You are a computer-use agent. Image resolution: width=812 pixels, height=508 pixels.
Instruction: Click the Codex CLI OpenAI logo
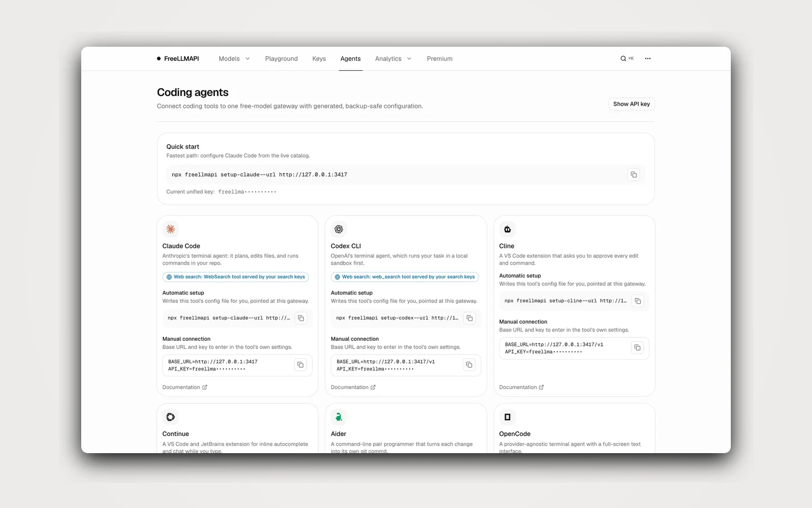coord(339,229)
